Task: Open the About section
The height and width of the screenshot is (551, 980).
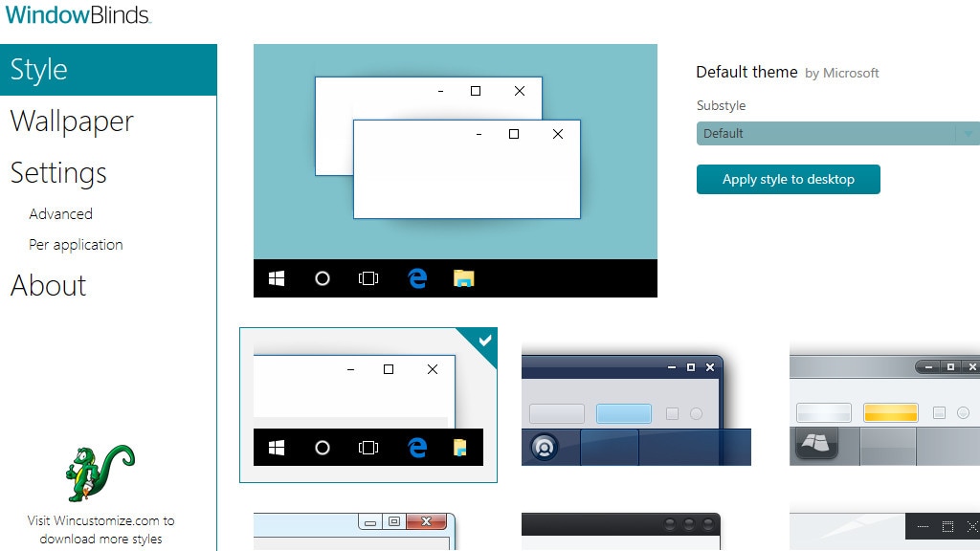Action: pos(48,285)
